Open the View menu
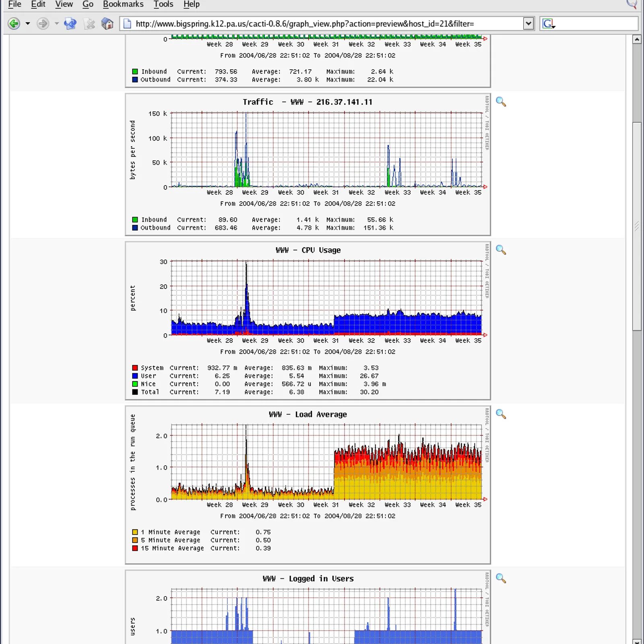Image resolution: width=644 pixels, height=644 pixels. coord(64,4)
